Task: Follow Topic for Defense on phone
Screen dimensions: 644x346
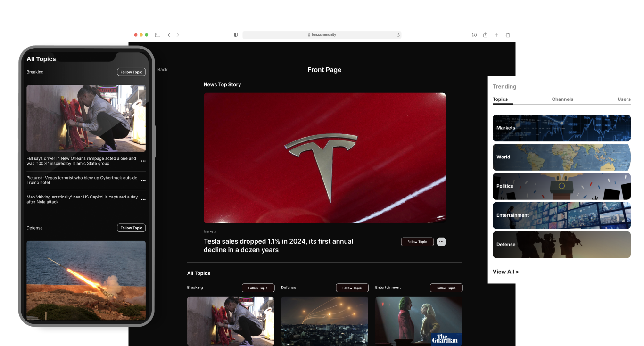Action: pos(131,228)
